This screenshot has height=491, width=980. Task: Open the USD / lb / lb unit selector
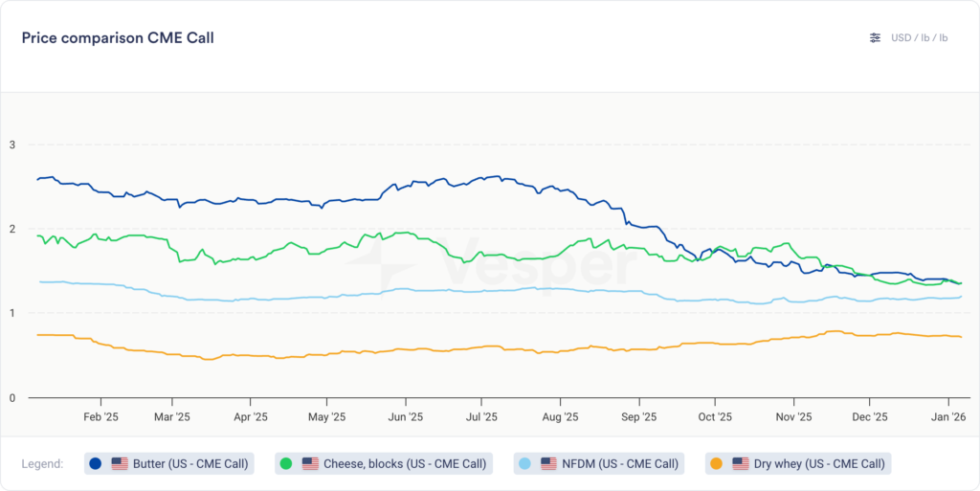[919, 38]
